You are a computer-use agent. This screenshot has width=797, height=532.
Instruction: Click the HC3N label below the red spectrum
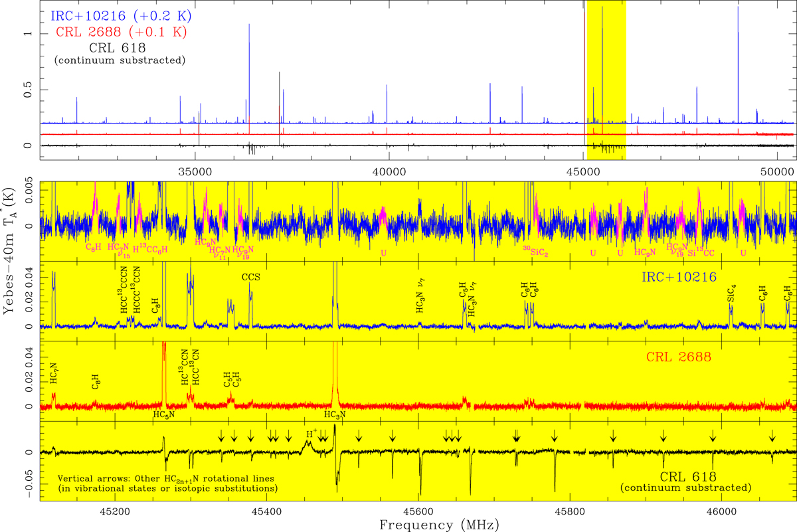point(334,415)
